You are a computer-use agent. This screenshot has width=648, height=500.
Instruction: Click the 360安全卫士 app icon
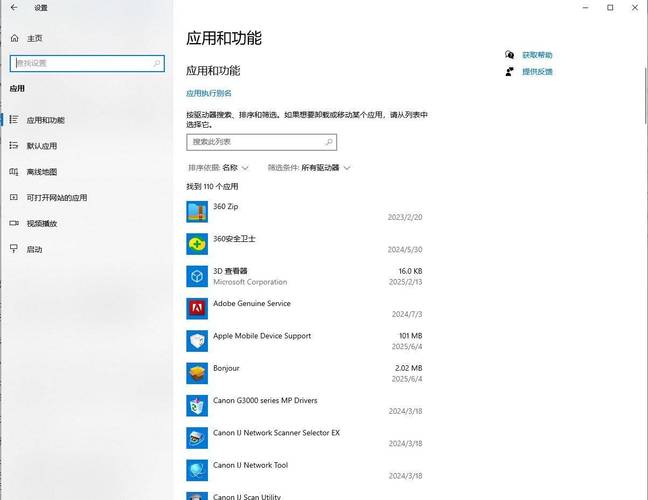tap(197, 244)
